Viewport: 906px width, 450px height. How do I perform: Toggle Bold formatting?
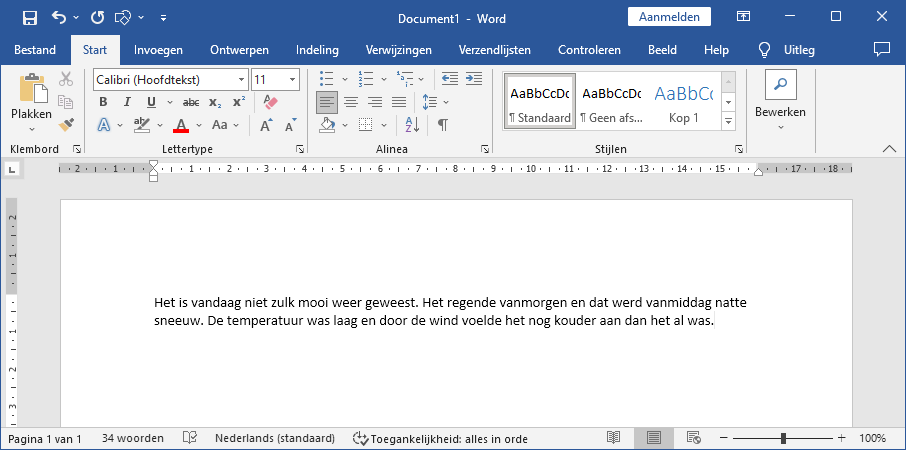click(103, 102)
